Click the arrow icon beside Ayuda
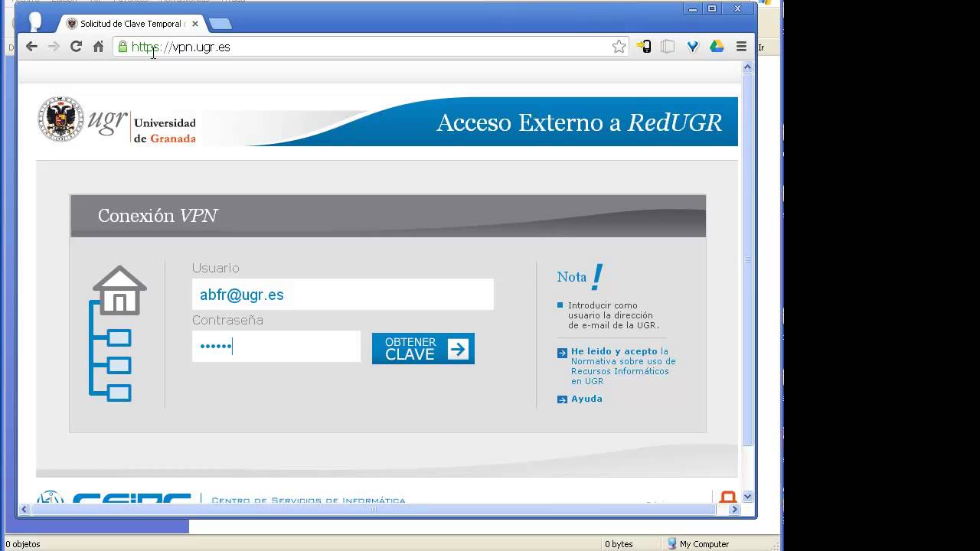Screen dimensions: 980x551 click(x=562, y=399)
